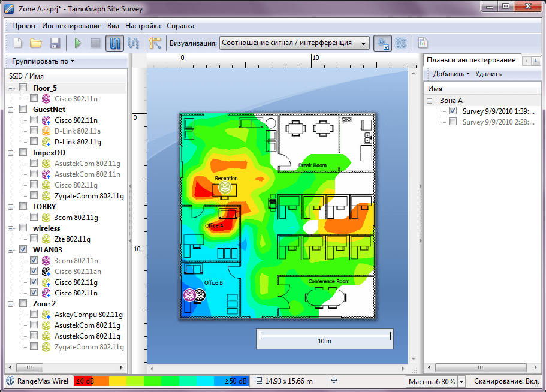Screen dimensions: 546x392
Task: Click the tab scroll left arrow in the plans panel
Action: click(x=527, y=61)
